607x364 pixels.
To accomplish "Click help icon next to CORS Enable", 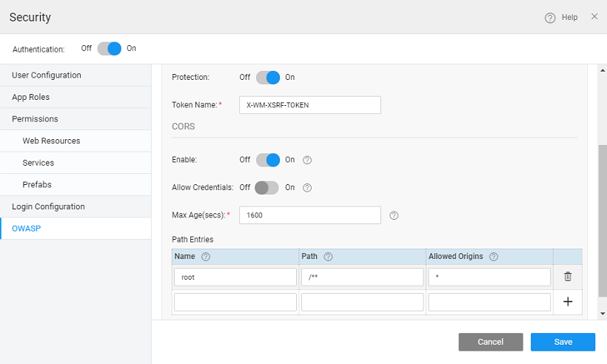I will click(x=307, y=160).
